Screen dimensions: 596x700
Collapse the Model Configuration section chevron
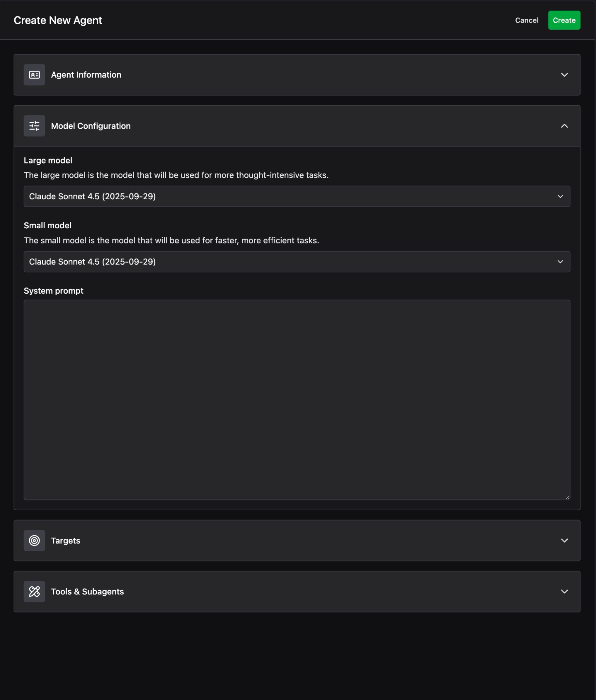[x=564, y=126]
